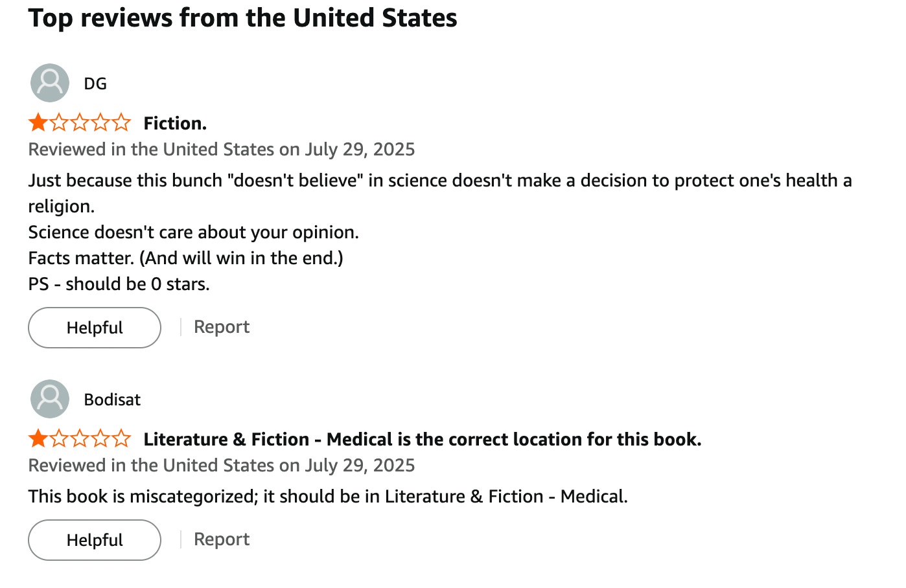The image size is (906, 588).
Task: Click the "PS - should be 0 stars." line
Action: (x=119, y=284)
